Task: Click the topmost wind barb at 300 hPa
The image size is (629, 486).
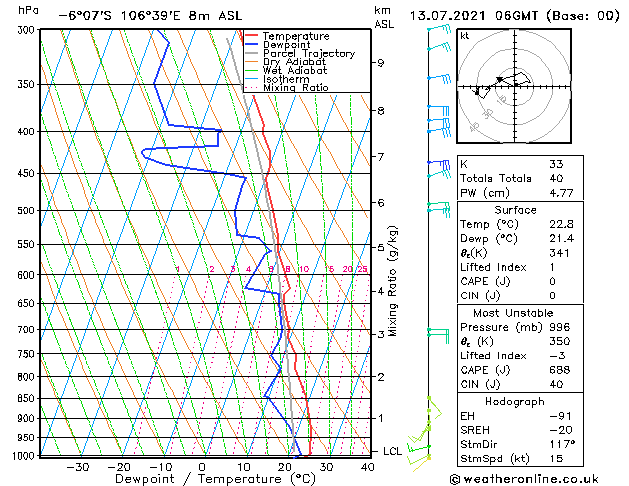Action: tap(439, 29)
